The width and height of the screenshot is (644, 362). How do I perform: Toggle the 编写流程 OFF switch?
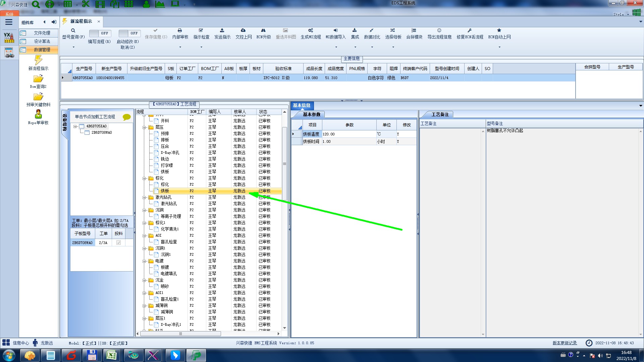99,33
